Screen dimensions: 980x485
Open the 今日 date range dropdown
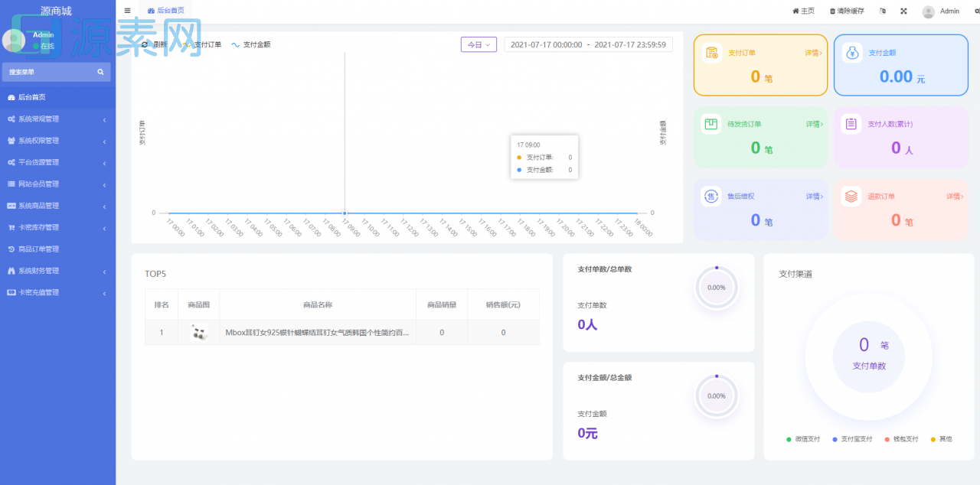click(x=479, y=45)
